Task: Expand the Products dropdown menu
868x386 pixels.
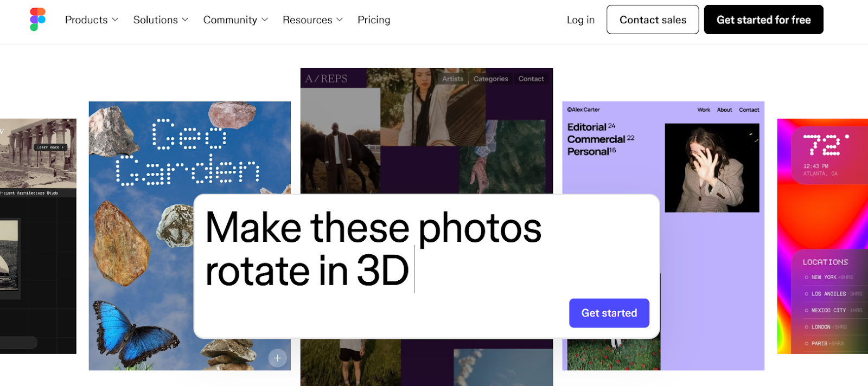Action: point(91,20)
